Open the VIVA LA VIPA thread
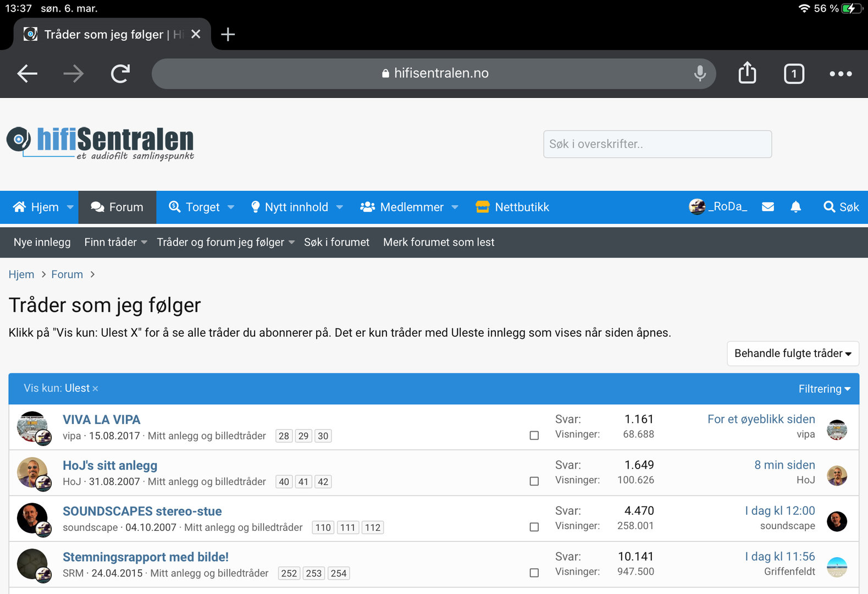This screenshot has height=594, width=868. (x=102, y=420)
